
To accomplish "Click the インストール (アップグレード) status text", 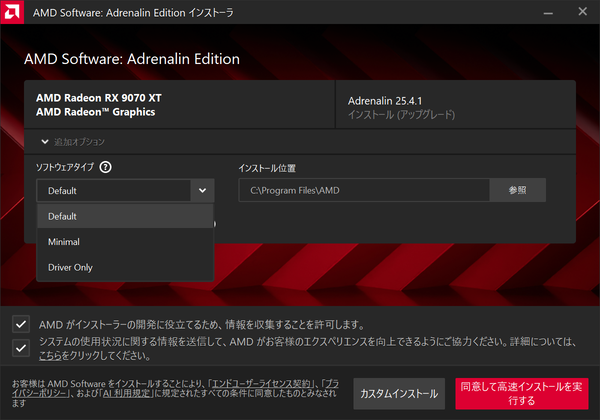I will [x=401, y=115].
